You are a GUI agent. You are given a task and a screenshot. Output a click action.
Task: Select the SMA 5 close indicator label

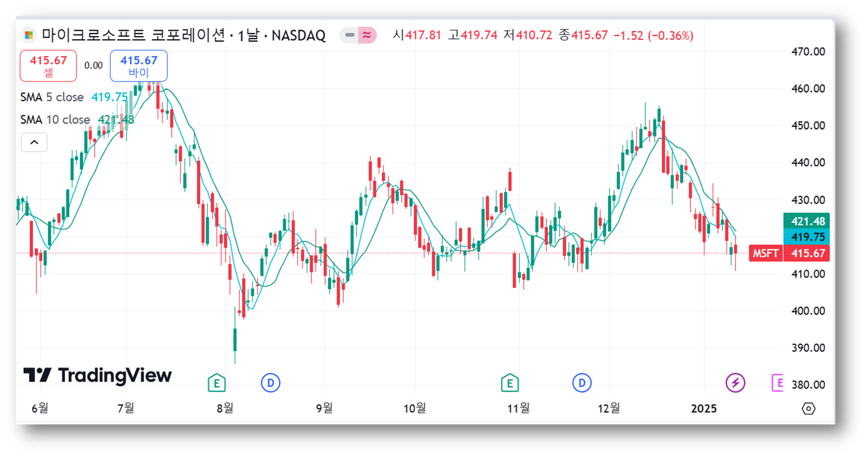tap(52, 97)
